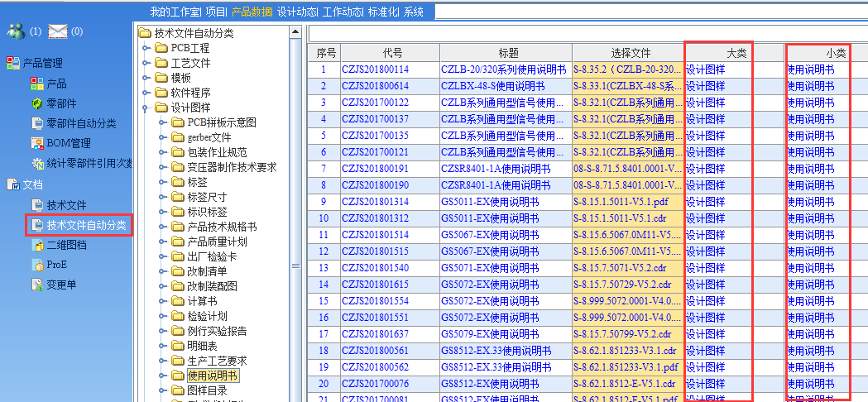Collapse the 设计图样 tree node

pyautogui.click(x=145, y=108)
